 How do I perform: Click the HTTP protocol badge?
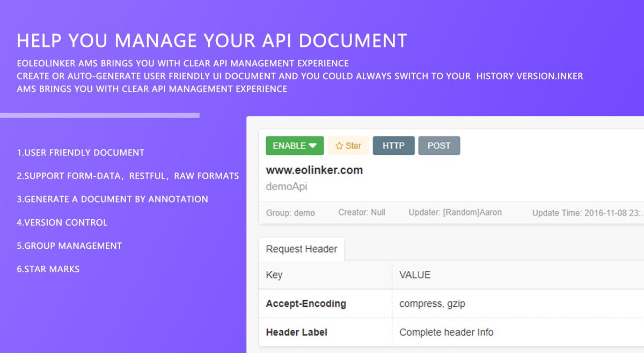393,146
